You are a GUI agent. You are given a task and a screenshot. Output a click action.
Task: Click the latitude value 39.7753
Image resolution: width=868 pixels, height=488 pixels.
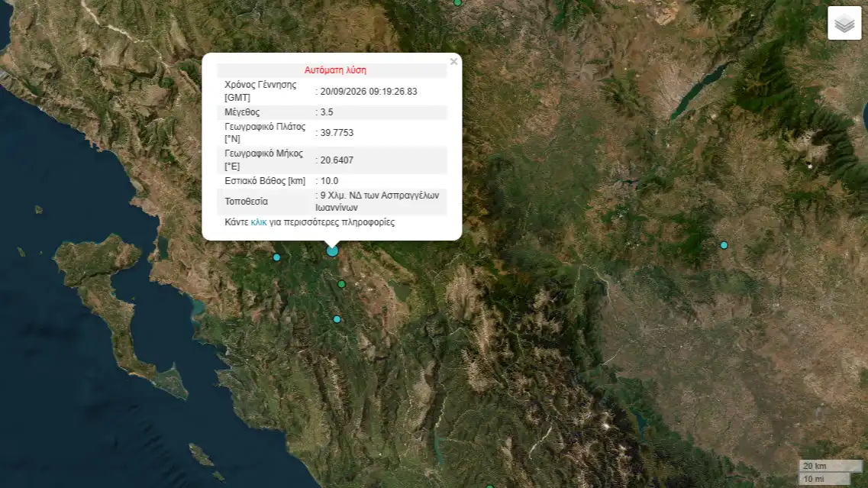tap(337, 133)
